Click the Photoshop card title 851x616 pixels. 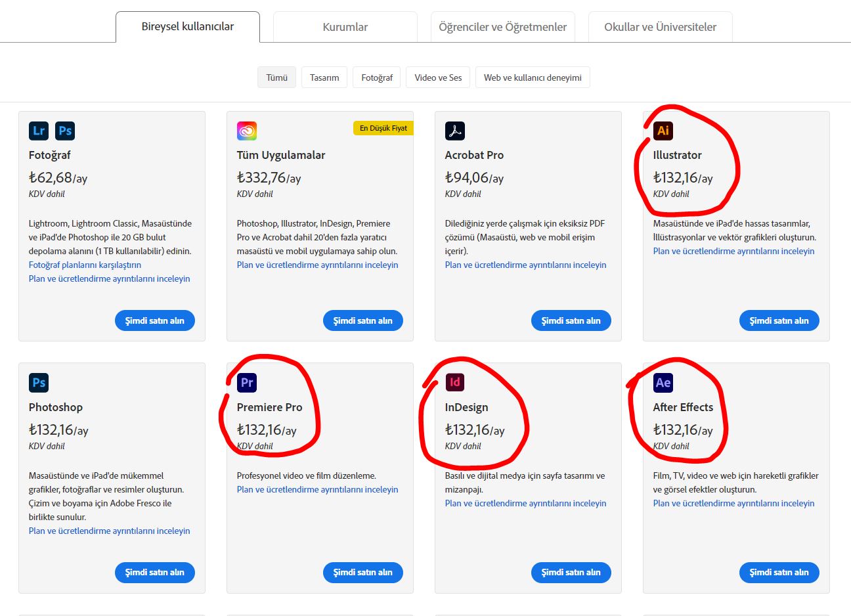[x=56, y=407]
